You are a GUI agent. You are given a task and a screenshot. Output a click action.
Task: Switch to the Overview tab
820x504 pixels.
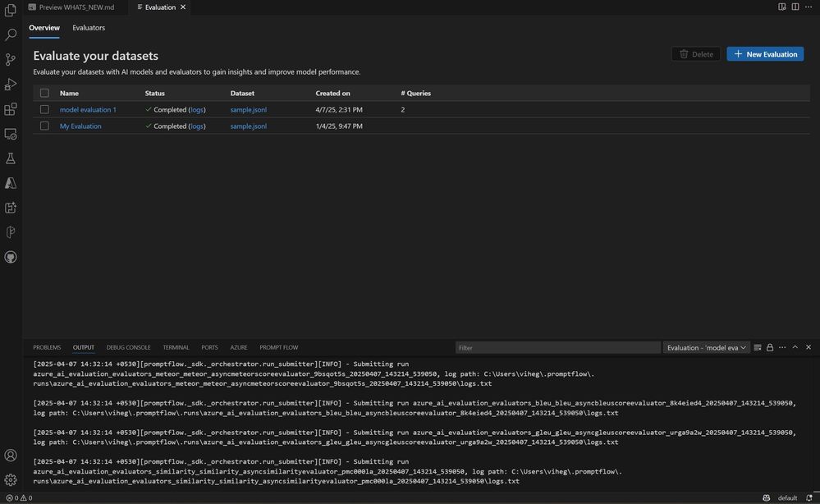point(44,28)
